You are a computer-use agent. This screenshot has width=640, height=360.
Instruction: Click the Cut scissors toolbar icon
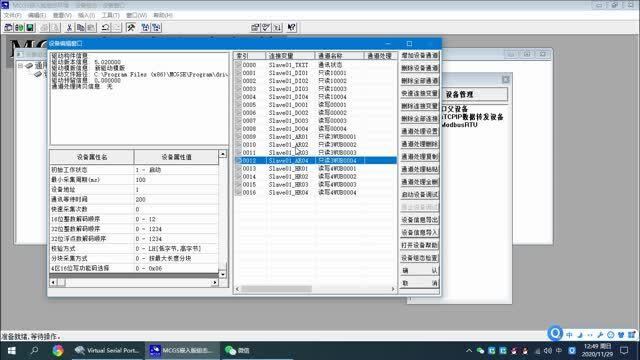tap(69, 27)
